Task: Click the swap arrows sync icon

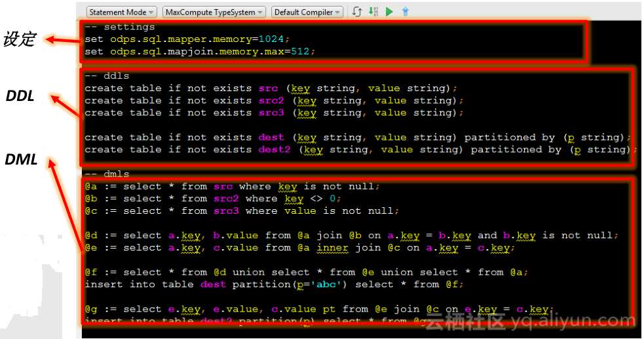Action: pyautogui.click(x=357, y=12)
